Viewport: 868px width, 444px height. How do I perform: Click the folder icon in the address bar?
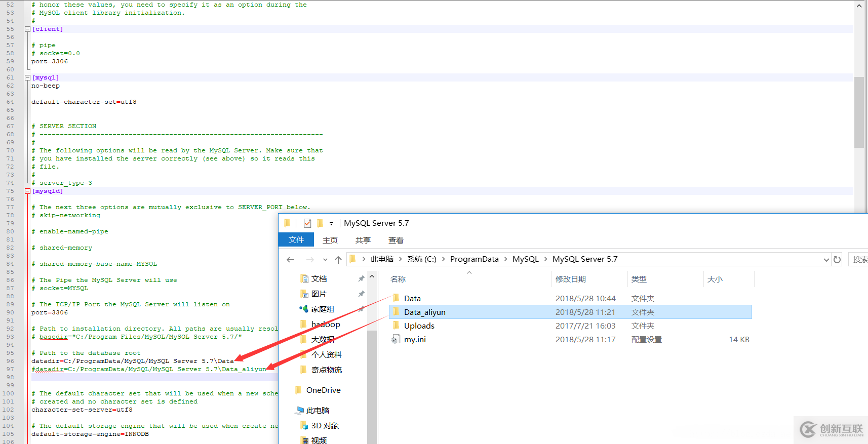click(353, 259)
